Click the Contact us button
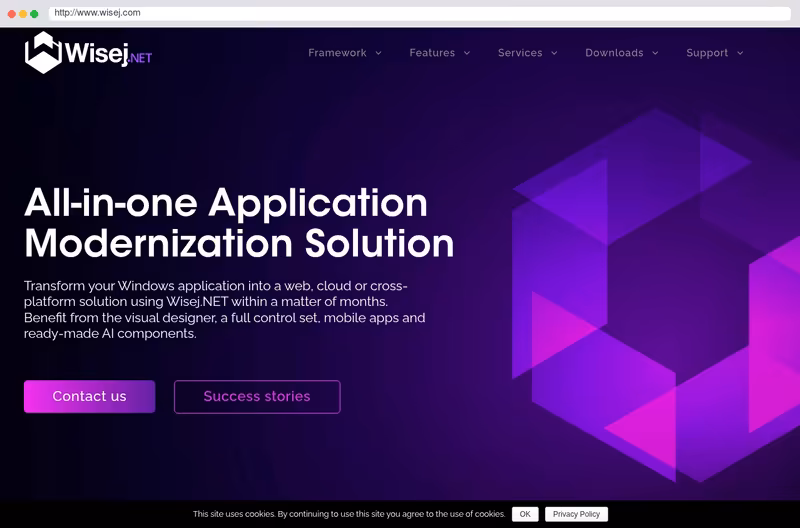 pyautogui.click(x=89, y=396)
